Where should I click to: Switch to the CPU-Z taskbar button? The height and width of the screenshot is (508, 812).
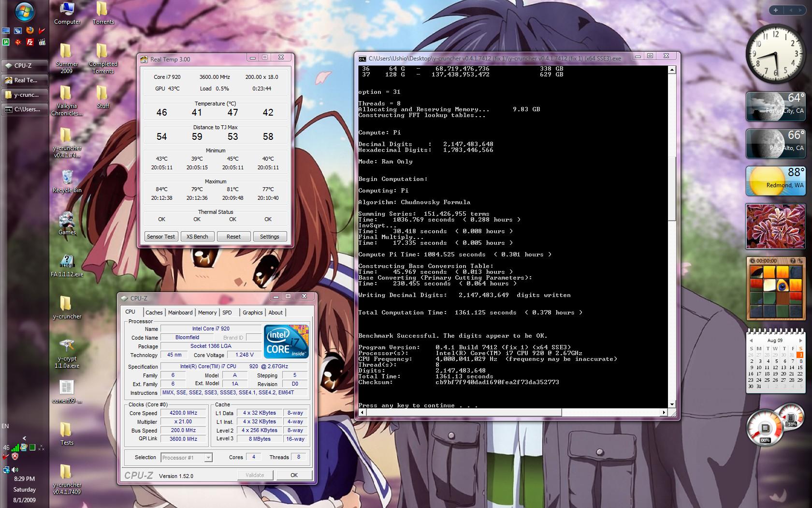(24, 65)
